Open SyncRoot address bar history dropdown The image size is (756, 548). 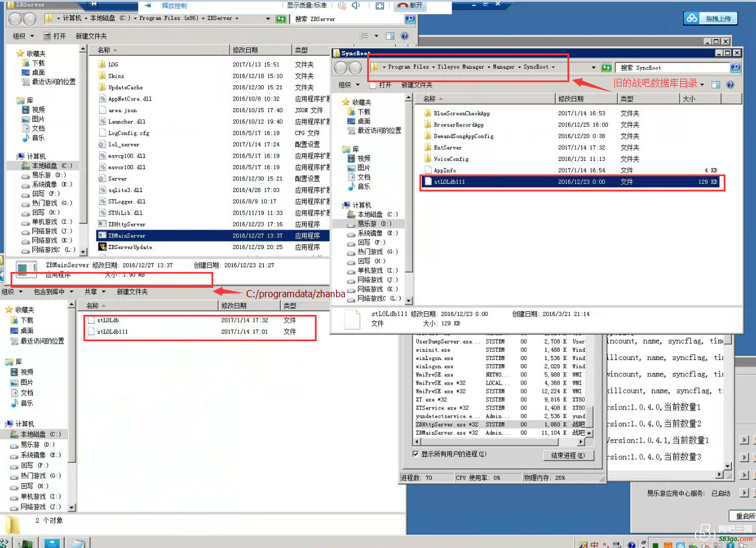[x=593, y=68]
